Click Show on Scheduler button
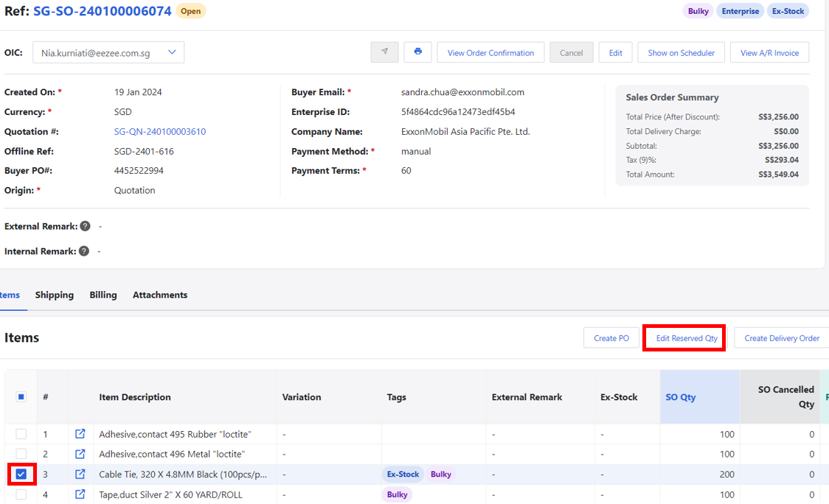The height and width of the screenshot is (504, 829). tap(681, 52)
